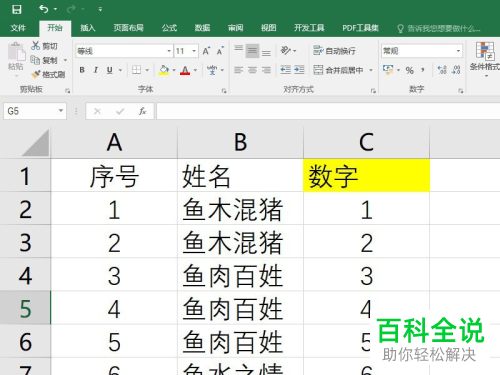Open the font name combo box
Viewport: 500px width, 375px height.
(x=124, y=51)
